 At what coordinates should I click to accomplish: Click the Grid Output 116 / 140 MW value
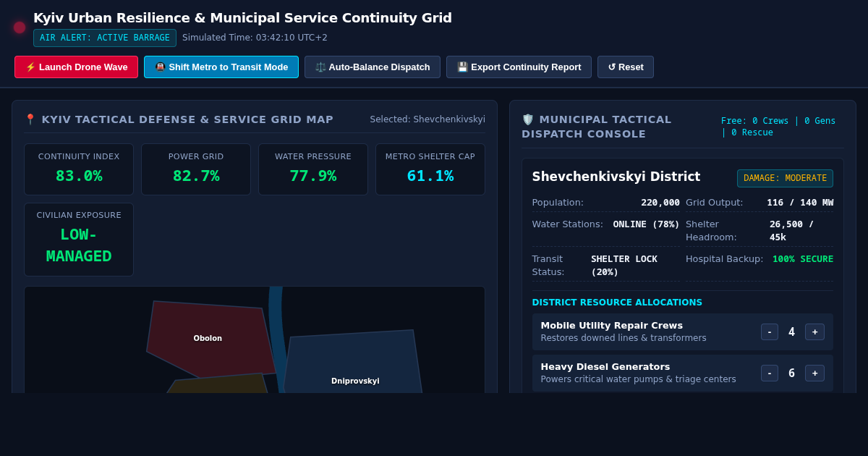click(800, 203)
